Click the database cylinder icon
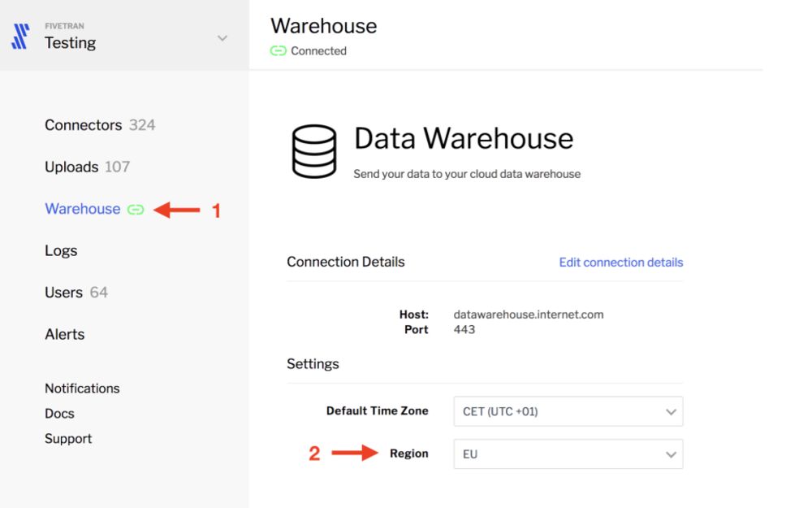 (314, 151)
